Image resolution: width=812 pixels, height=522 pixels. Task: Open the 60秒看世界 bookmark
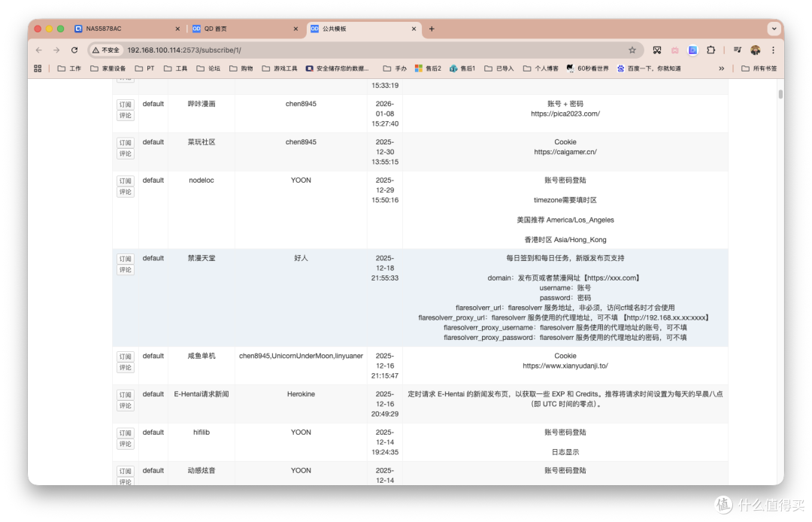point(588,68)
